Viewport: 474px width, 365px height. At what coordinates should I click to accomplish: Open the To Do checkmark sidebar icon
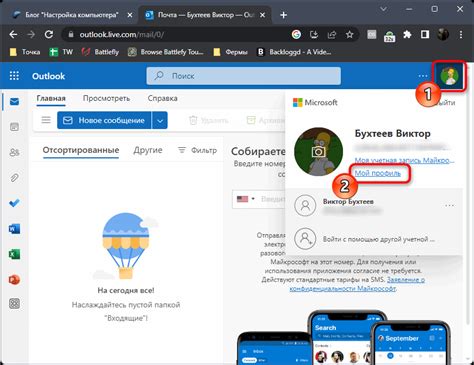click(14, 203)
